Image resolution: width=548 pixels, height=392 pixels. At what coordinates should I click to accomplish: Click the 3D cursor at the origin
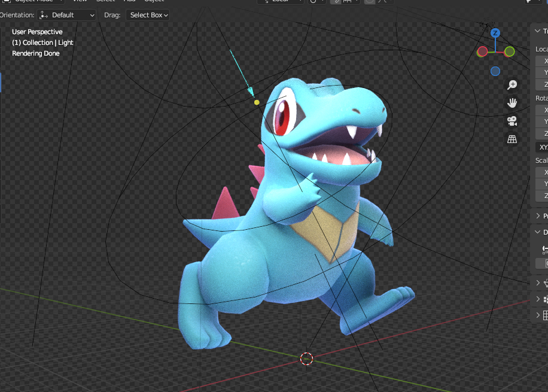pos(306,358)
